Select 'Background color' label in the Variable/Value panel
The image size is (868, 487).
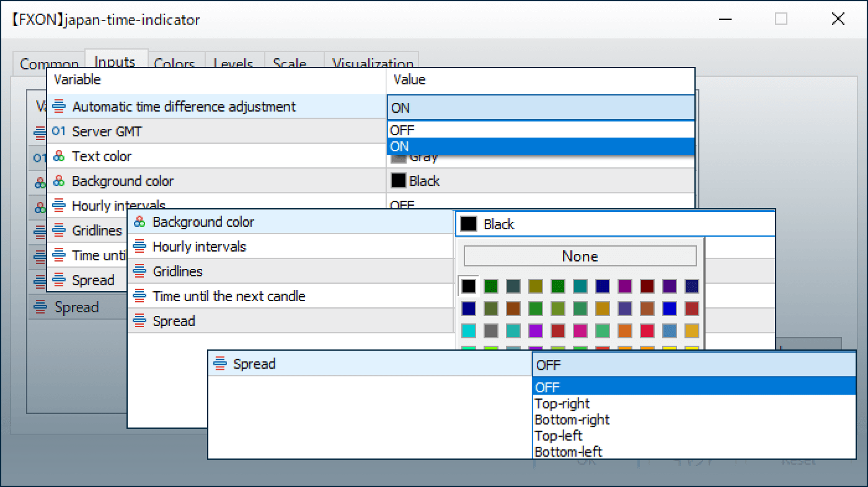[x=123, y=181]
